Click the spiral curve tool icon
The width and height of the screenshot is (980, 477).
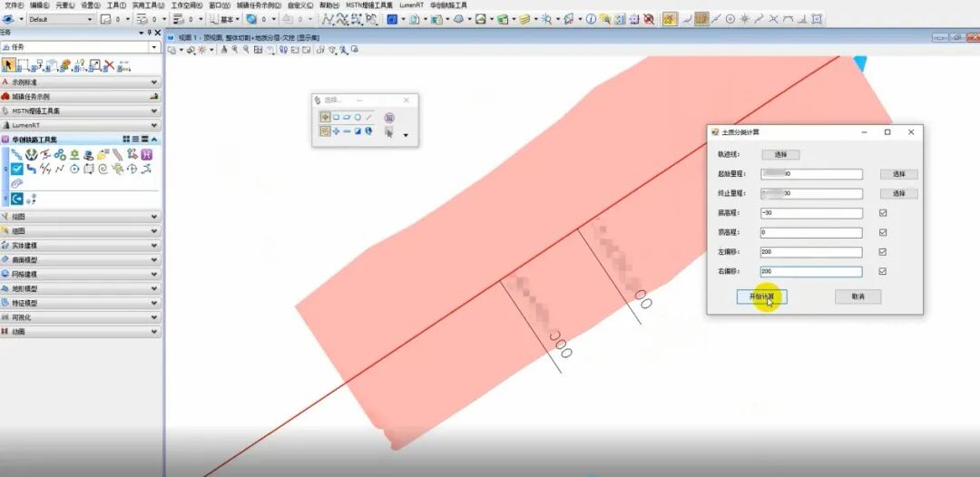pos(103,169)
